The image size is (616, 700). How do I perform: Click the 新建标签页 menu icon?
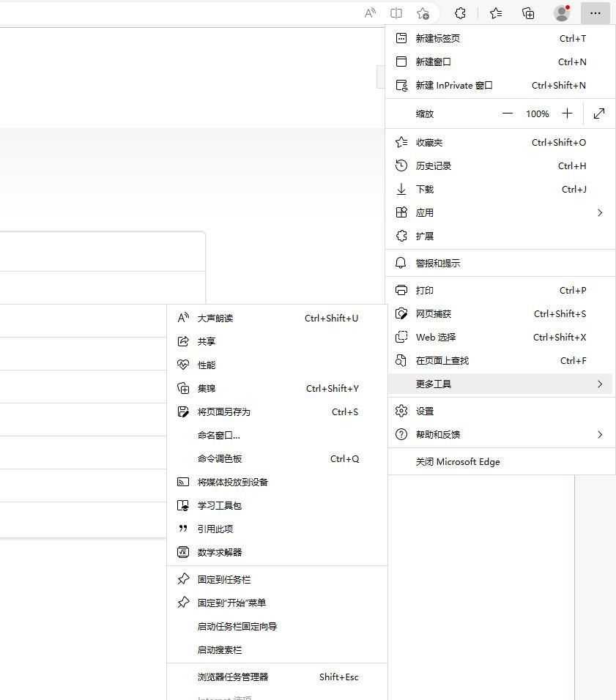[x=401, y=38]
